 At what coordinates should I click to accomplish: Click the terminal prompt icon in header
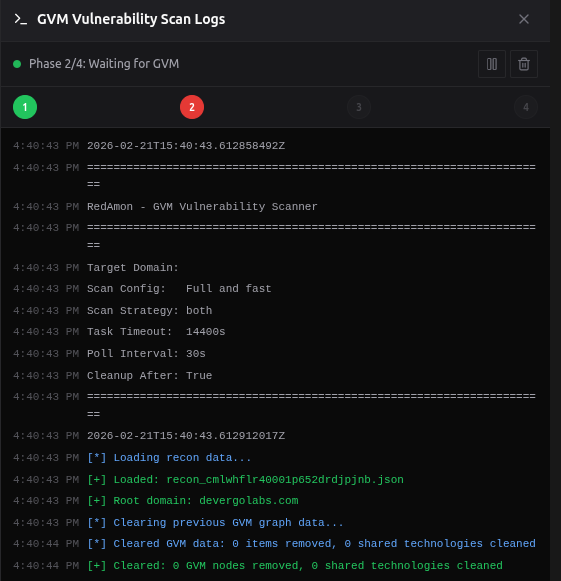pos(20,19)
